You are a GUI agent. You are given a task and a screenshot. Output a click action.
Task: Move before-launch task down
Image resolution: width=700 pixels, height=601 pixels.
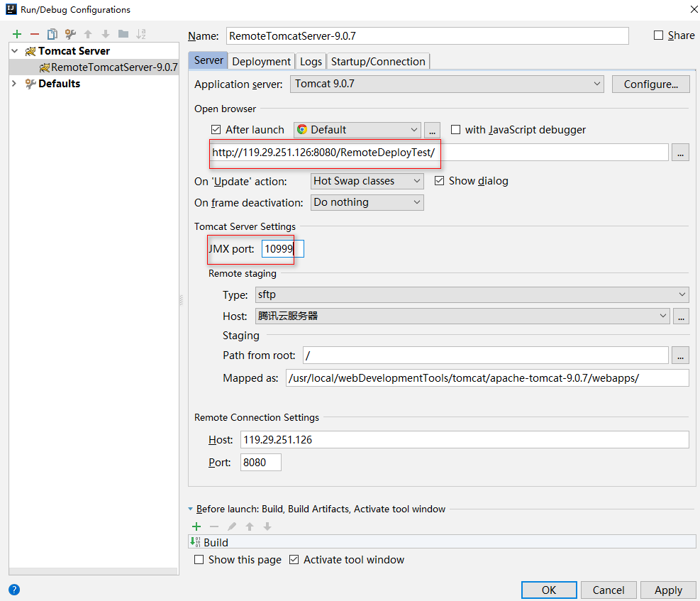click(x=267, y=526)
